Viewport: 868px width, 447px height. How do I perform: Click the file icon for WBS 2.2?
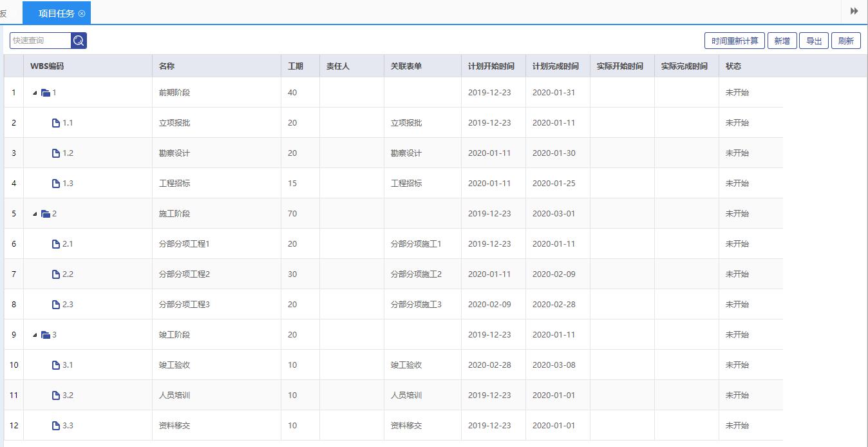[56, 274]
